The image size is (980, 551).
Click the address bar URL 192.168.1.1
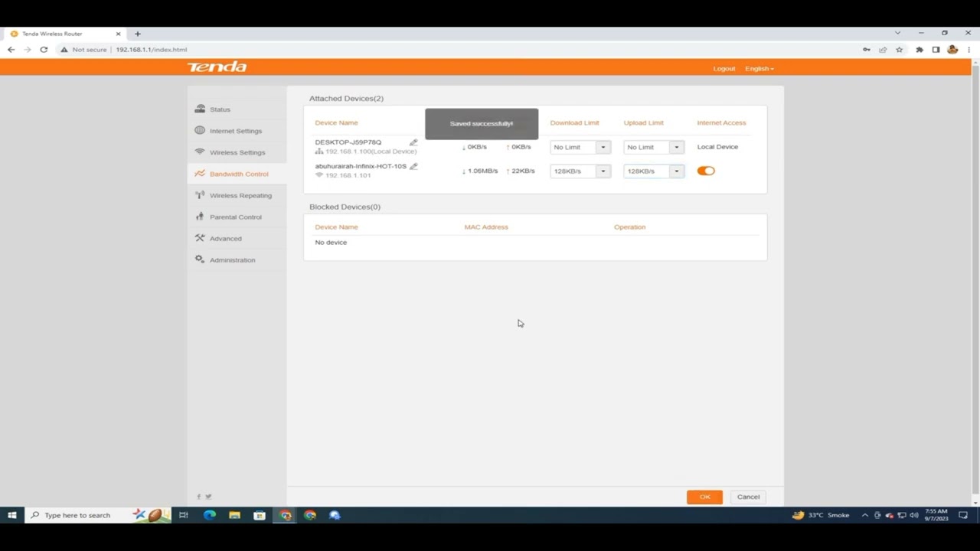(151, 50)
